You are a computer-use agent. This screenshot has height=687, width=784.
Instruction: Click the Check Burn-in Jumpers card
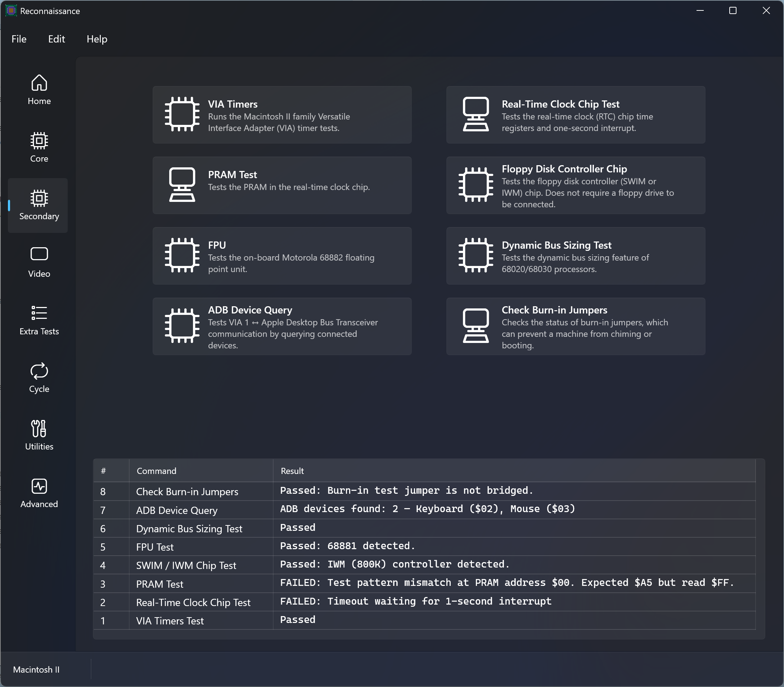click(576, 326)
